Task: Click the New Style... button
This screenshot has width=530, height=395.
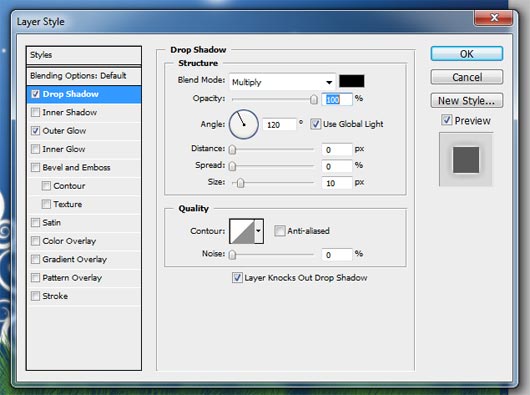Action: pyautogui.click(x=467, y=100)
